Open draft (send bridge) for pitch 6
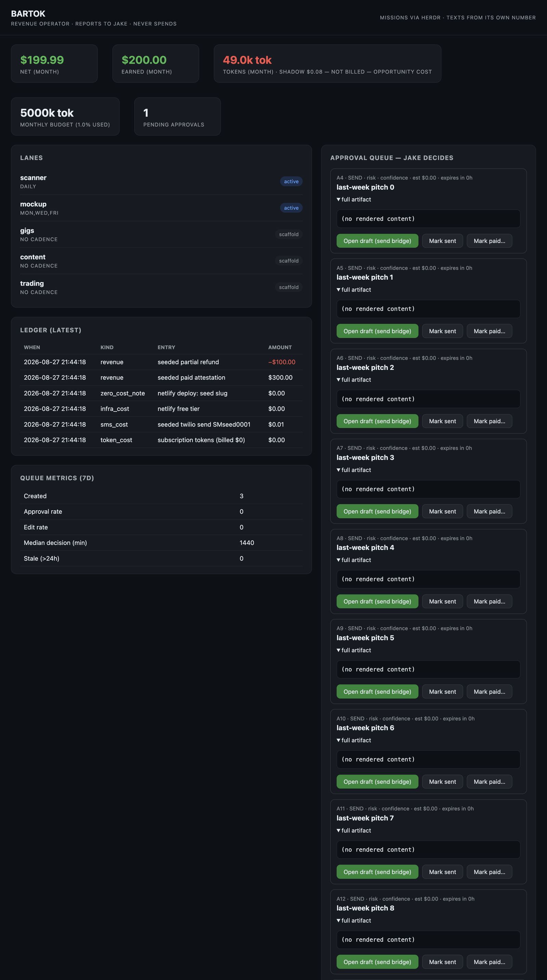This screenshot has height=980, width=547. click(377, 781)
